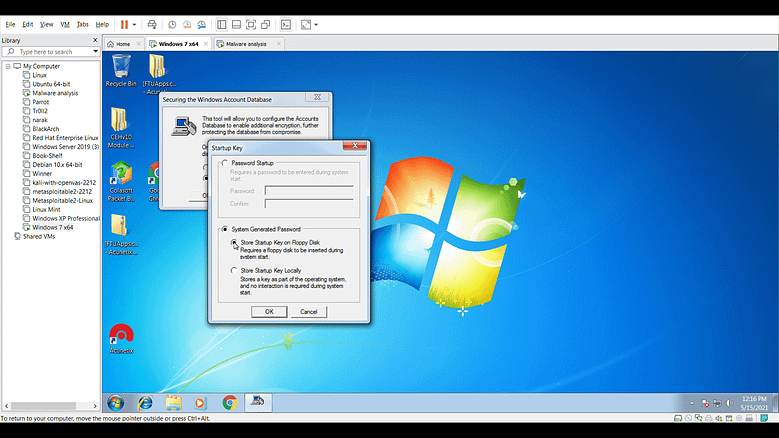Launch Internet Explorer from taskbar
The width and height of the screenshot is (779, 438).
145,403
